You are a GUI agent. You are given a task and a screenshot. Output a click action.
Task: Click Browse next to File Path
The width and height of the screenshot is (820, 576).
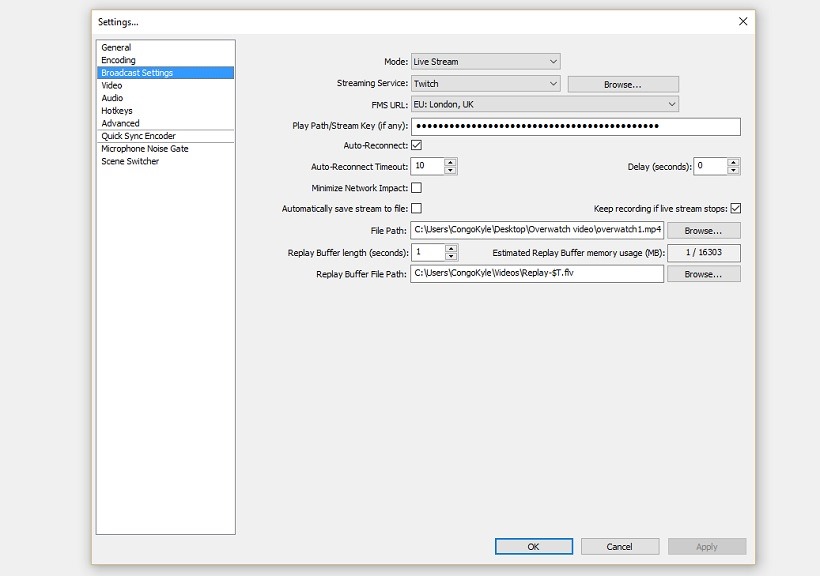703,231
